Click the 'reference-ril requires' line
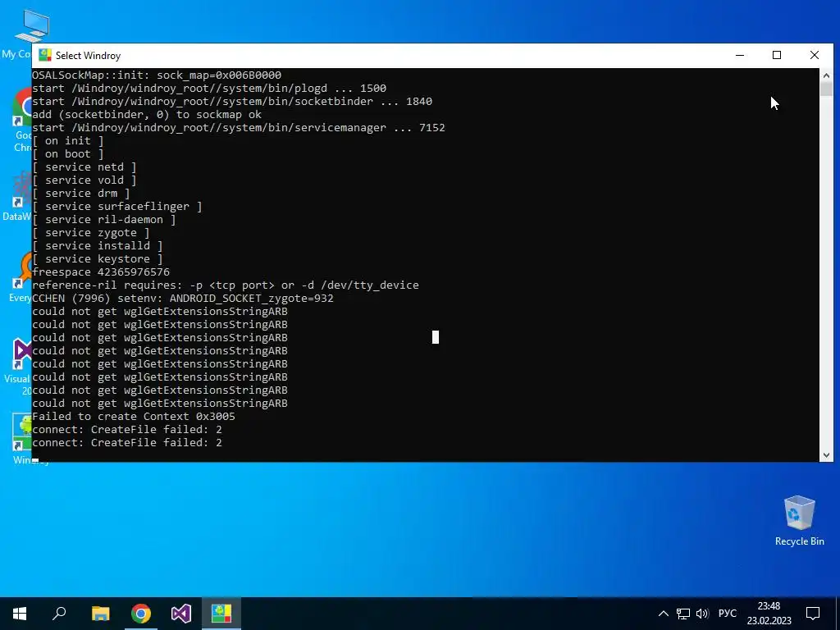This screenshot has height=630, width=840. coord(226,285)
